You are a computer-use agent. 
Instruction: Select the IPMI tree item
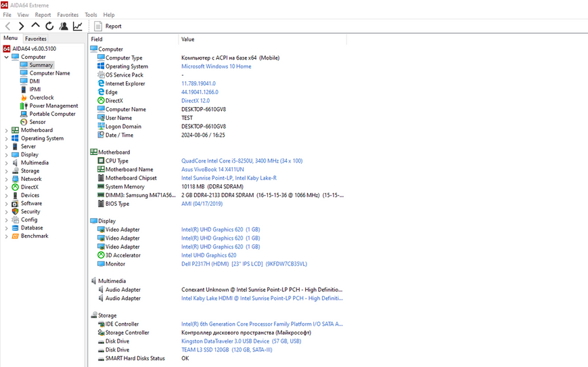click(x=35, y=89)
